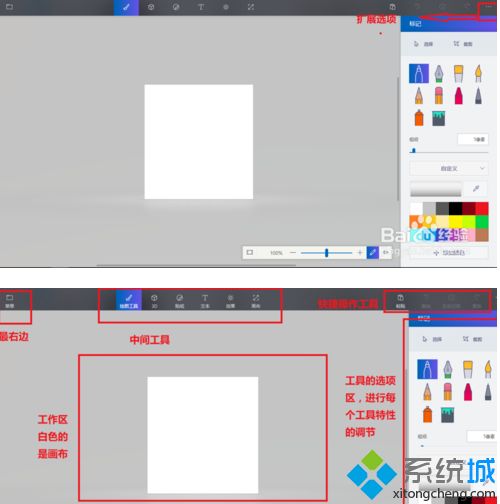
Task: Click the vertical scrollbar beside the top workspace
Action: pyautogui.click(x=398, y=139)
